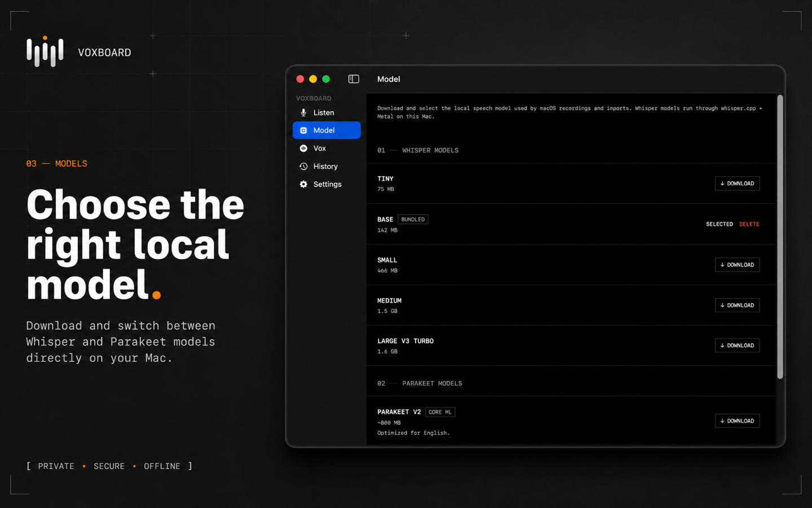Click the Settings gear icon
The height and width of the screenshot is (508, 812).
pyautogui.click(x=303, y=185)
